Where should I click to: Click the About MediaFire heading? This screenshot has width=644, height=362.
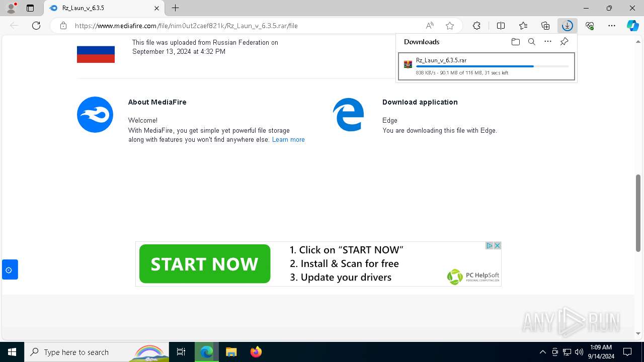(x=157, y=102)
